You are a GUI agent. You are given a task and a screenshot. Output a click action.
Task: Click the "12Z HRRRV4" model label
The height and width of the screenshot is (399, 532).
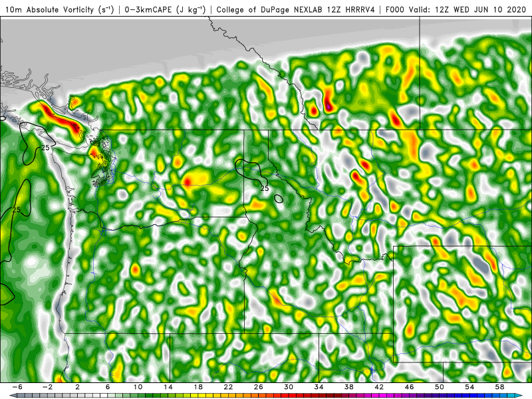(x=351, y=9)
